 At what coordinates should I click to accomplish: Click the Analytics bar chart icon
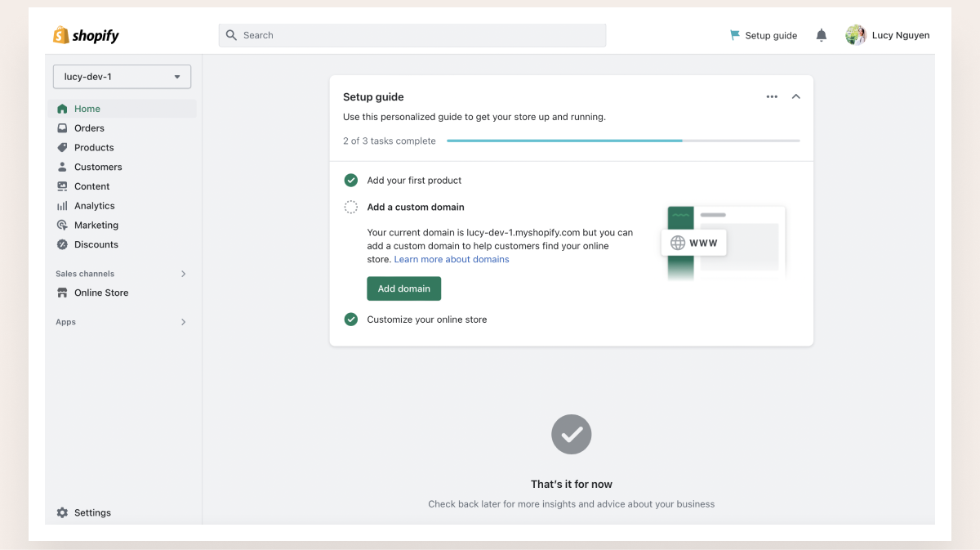pyautogui.click(x=62, y=206)
